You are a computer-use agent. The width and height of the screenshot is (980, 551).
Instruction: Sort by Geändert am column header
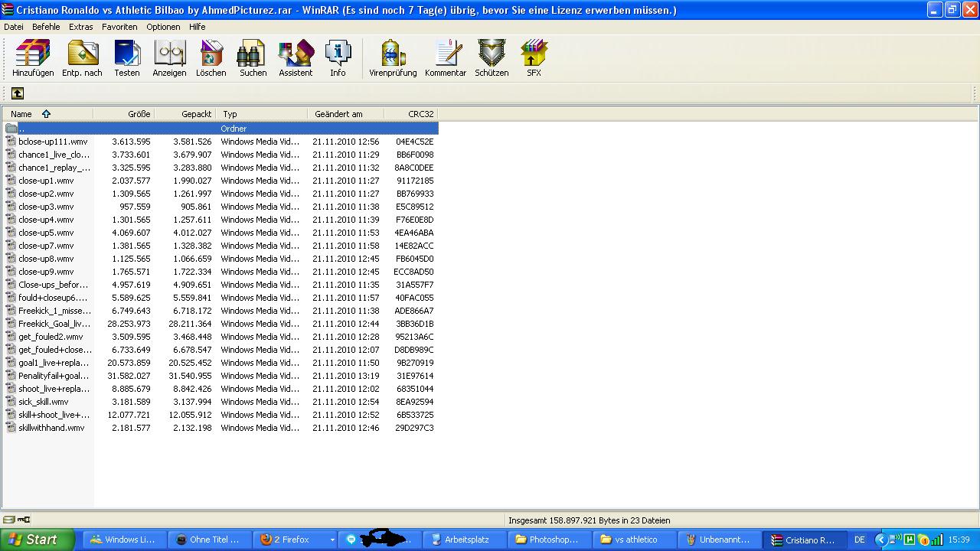(x=346, y=114)
